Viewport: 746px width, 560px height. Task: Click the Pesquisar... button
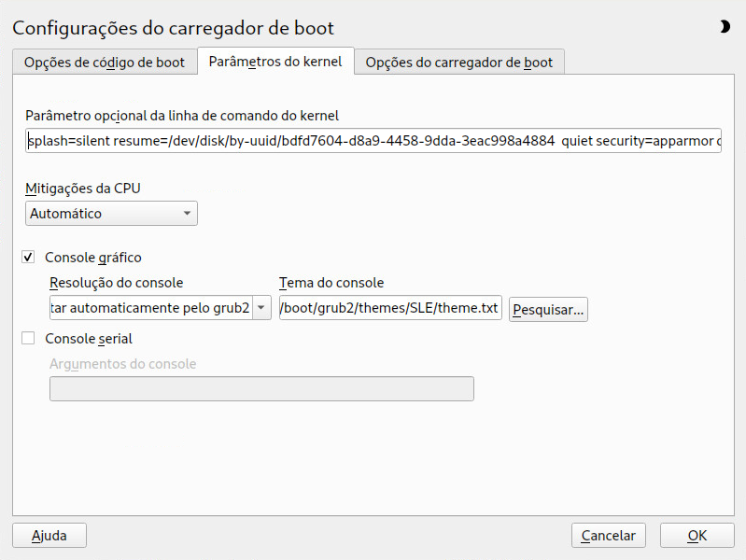point(548,310)
